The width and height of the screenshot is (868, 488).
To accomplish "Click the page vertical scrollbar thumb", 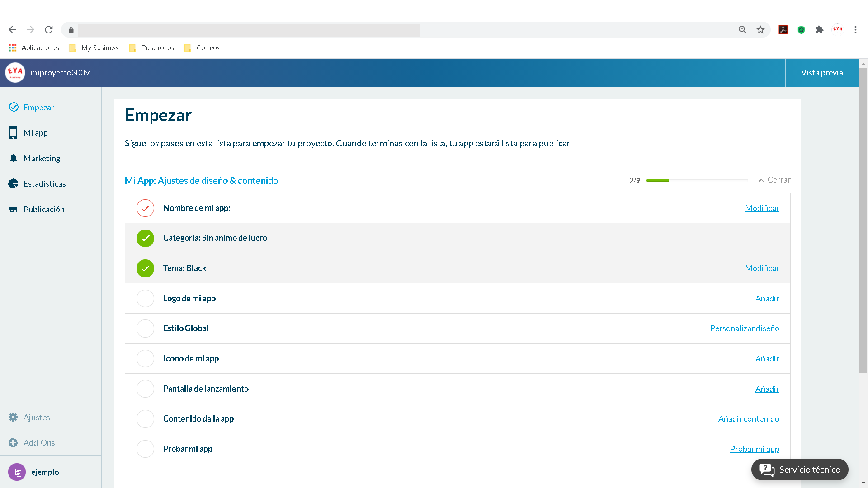I will click(x=863, y=221).
